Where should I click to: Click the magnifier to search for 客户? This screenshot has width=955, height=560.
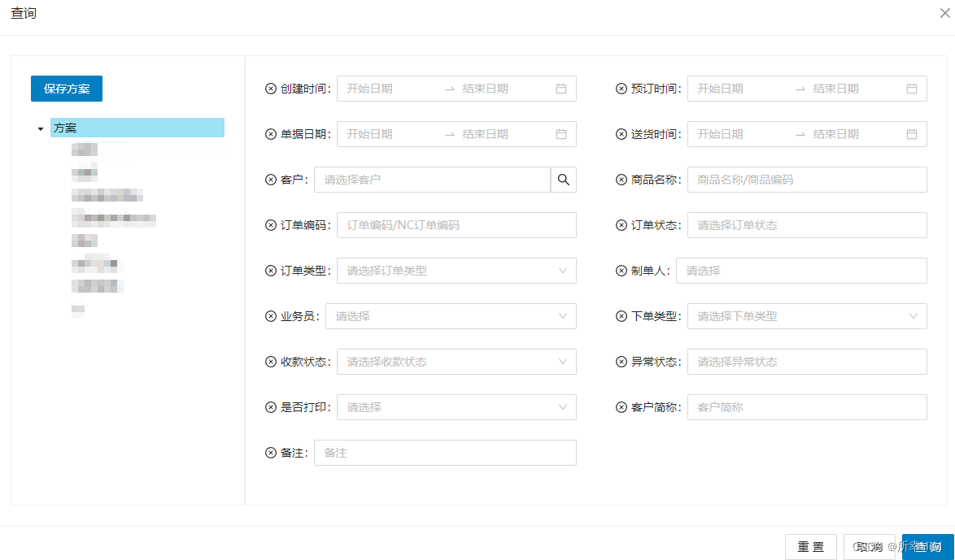(564, 179)
